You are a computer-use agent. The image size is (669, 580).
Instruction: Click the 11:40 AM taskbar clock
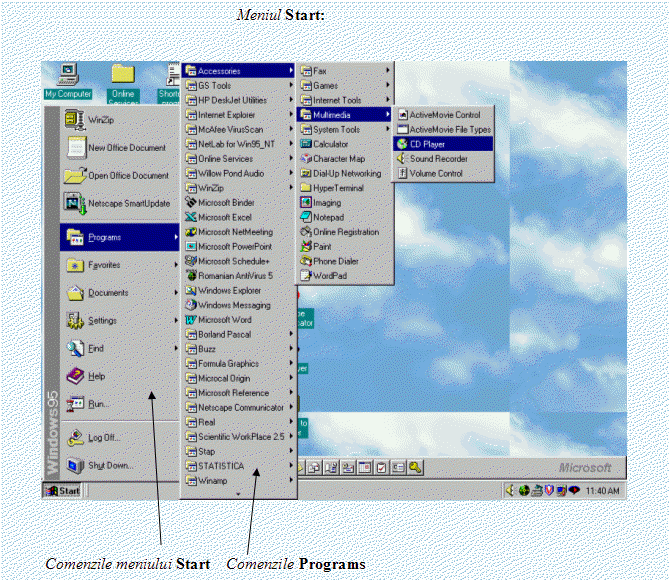[602, 491]
